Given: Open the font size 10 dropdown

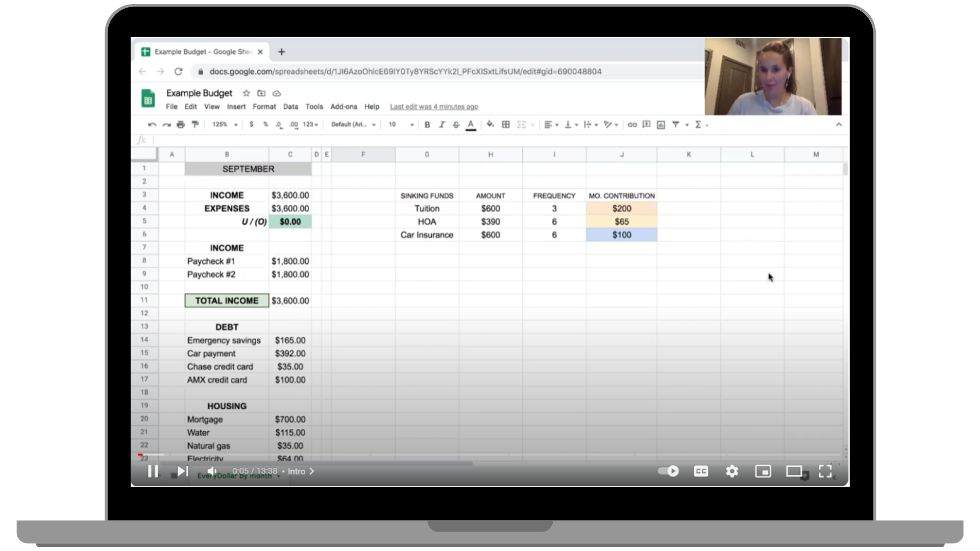Looking at the screenshot, I should [x=401, y=124].
